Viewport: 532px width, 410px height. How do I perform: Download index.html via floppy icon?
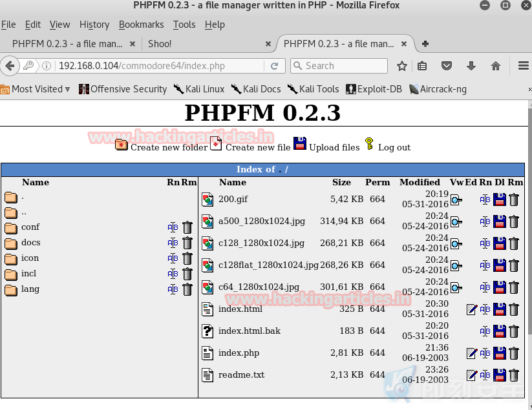[500, 309]
